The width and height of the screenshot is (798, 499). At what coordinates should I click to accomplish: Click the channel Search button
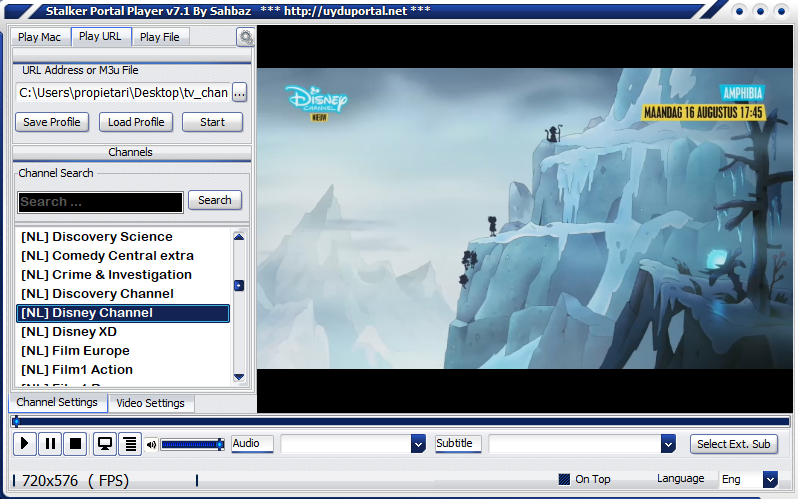tap(215, 200)
